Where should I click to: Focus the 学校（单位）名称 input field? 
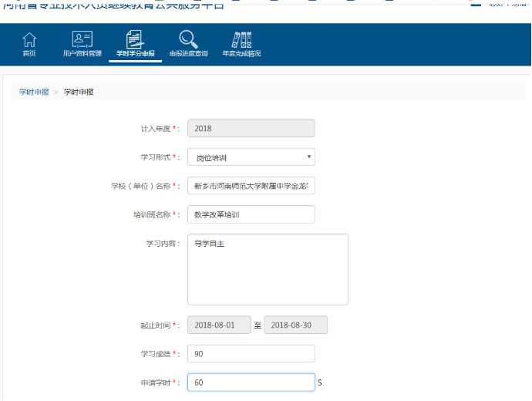click(251, 186)
